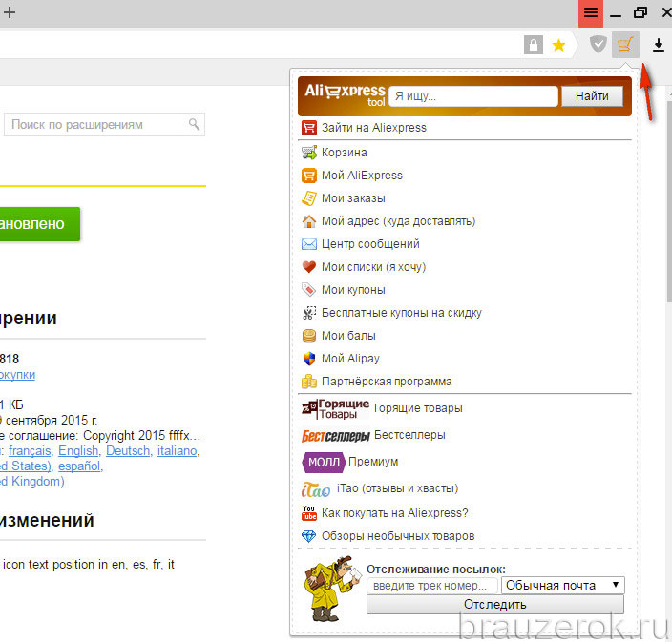Open the downloads arrow icon
The image size is (672, 642).
[659, 45]
